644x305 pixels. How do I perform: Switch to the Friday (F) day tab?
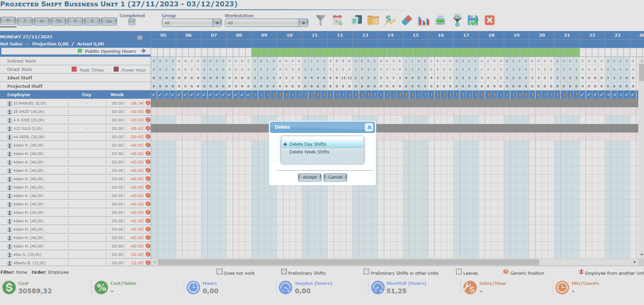click(x=75, y=21)
